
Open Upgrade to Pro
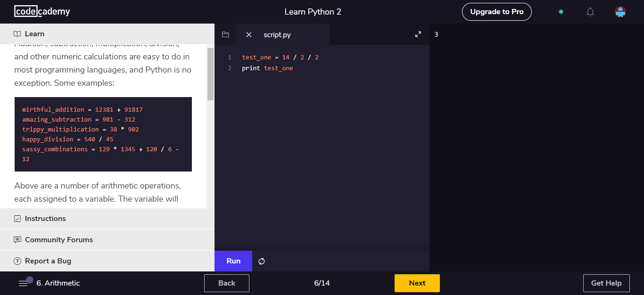(496, 11)
